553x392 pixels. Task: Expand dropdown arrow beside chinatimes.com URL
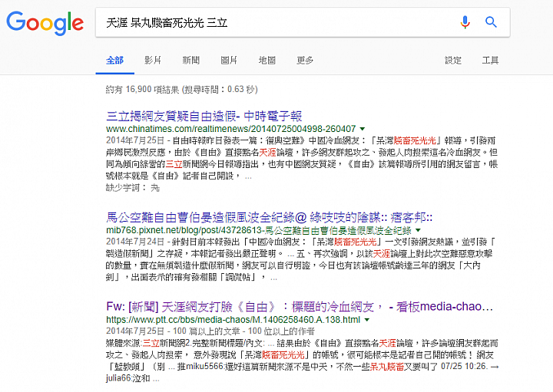tap(363, 129)
